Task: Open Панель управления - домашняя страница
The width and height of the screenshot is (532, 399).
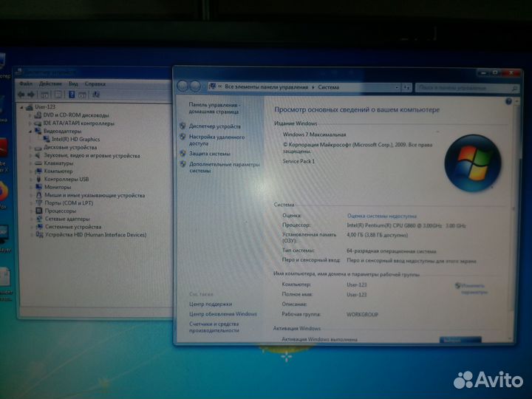Action: 214,108
